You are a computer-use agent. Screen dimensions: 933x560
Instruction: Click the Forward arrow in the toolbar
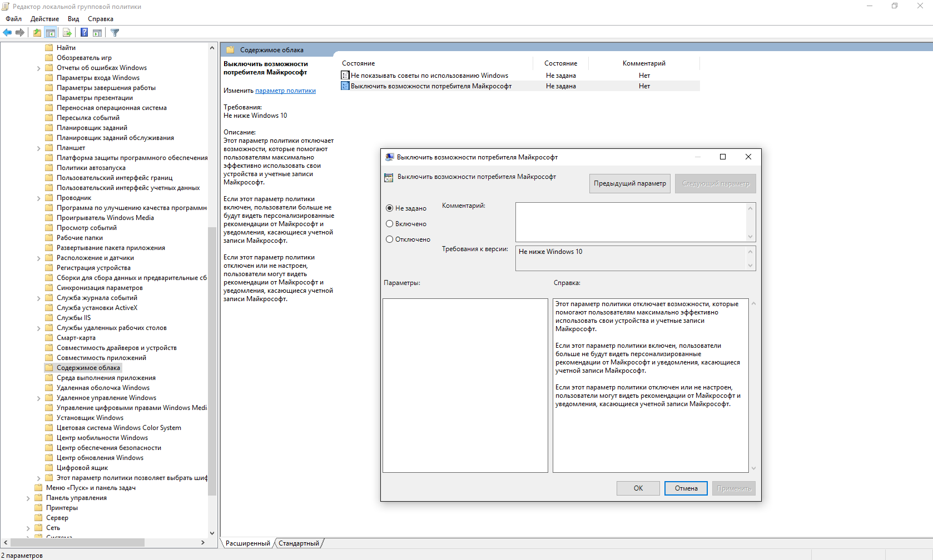[20, 33]
